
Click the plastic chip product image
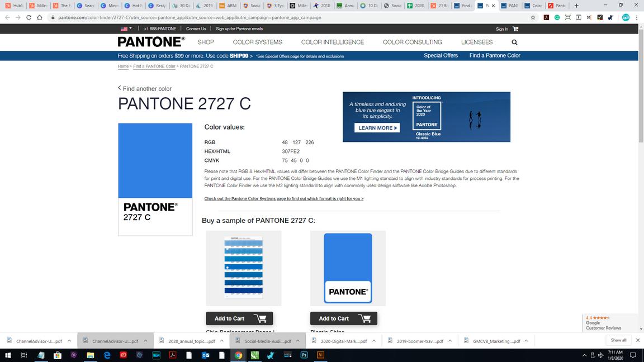click(348, 268)
